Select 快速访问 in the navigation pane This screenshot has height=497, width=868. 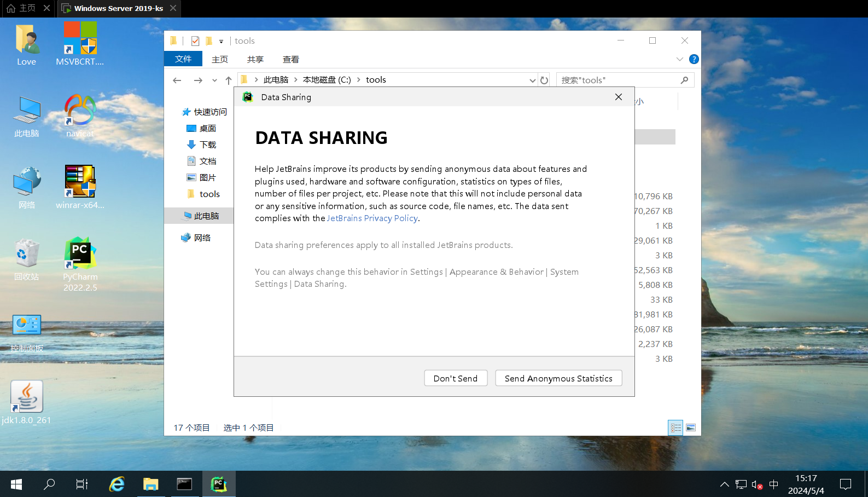coord(205,112)
